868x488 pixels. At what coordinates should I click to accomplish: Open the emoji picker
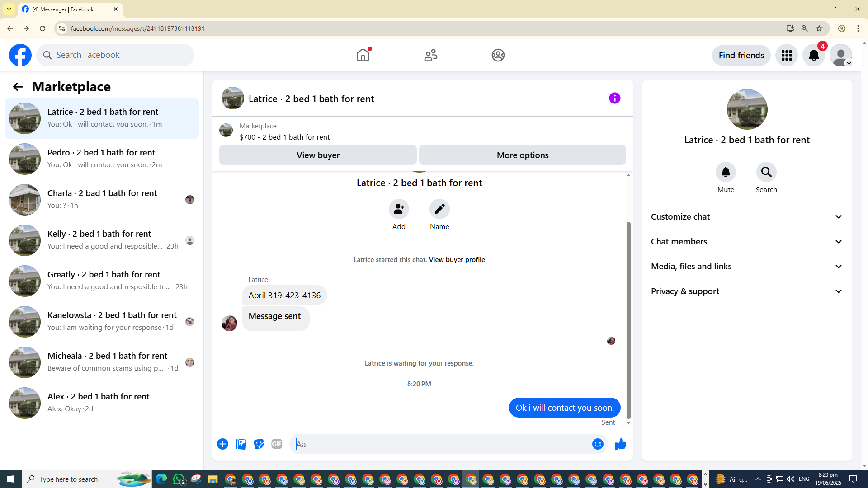[598, 444]
